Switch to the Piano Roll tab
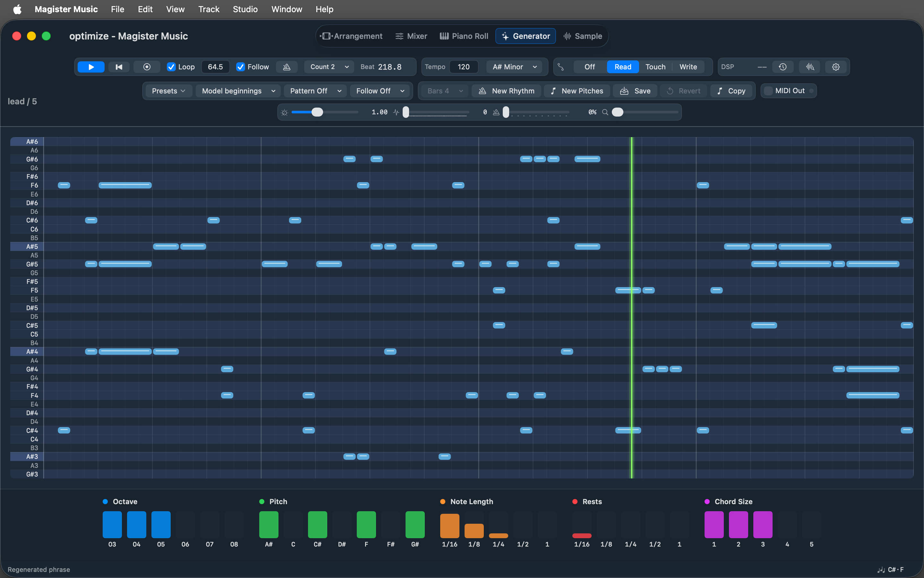The height and width of the screenshot is (578, 924). [x=464, y=36]
